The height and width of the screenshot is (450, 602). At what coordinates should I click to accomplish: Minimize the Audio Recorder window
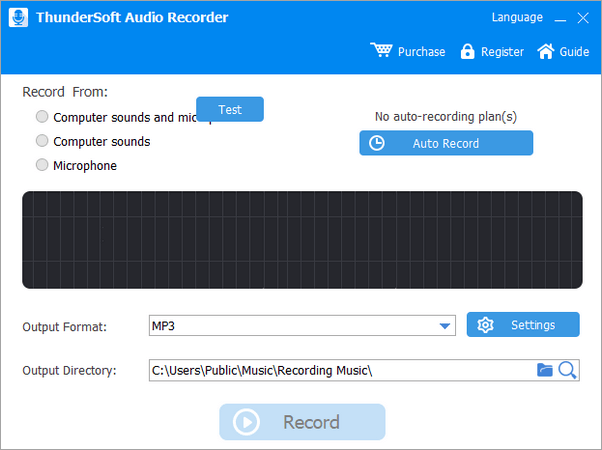click(x=558, y=18)
